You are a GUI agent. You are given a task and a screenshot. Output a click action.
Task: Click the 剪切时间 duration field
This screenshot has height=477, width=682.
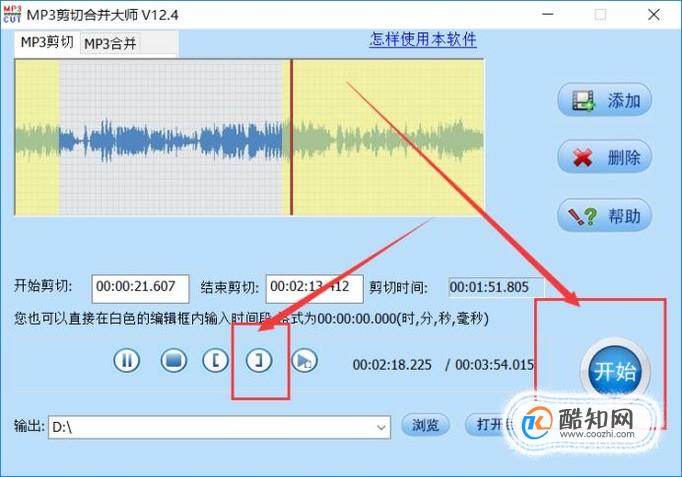[496, 287]
